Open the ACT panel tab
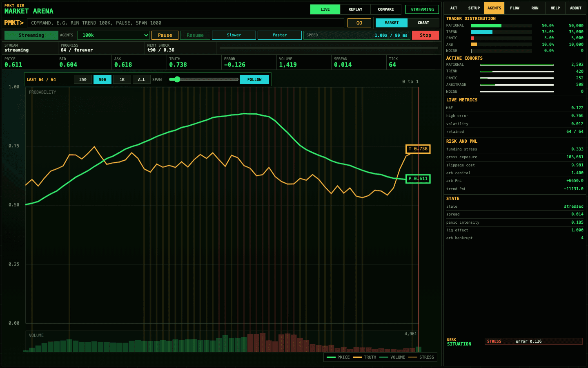This screenshot has width=588, height=368. pyautogui.click(x=454, y=8)
